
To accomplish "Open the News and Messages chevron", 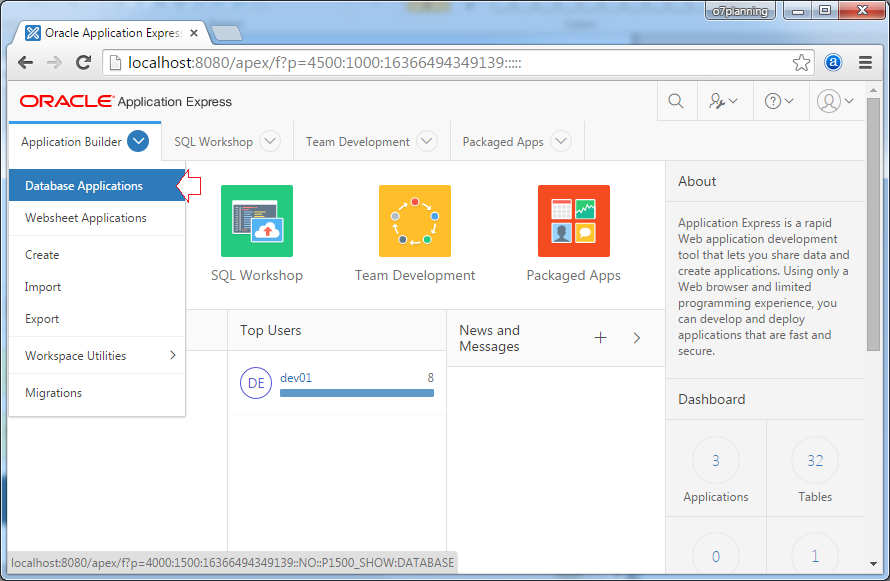I will click(x=637, y=338).
